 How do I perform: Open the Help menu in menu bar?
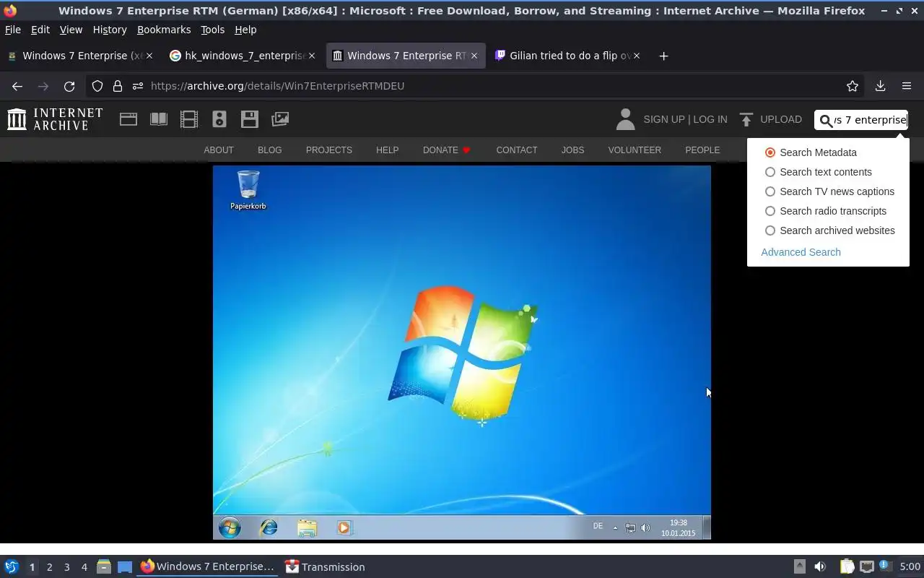tap(245, 30)
